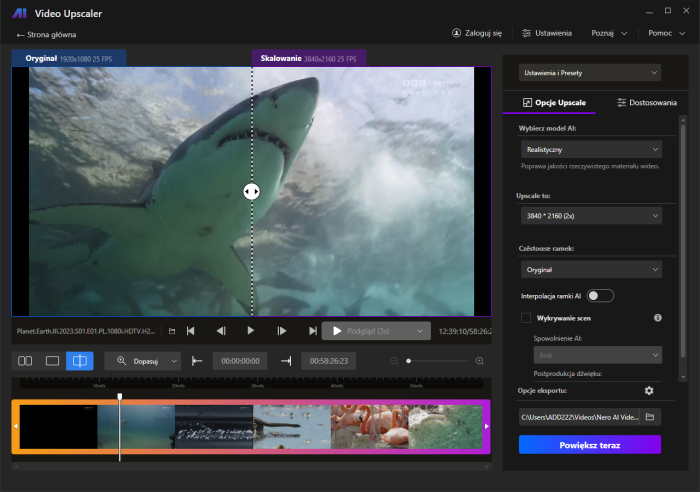
Task: Switch to single view mode
Action: 52,361
